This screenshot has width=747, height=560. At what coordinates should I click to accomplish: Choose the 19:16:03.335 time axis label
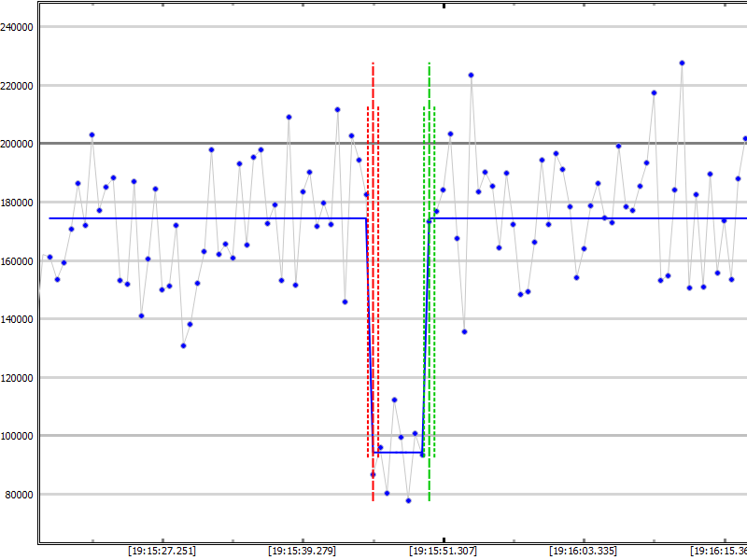click(584, 551)
